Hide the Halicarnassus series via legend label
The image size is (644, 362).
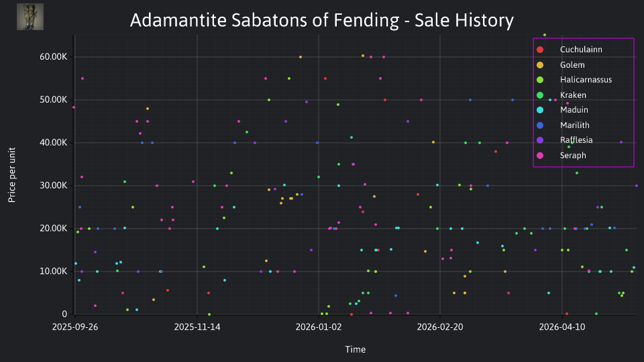click(x=586, y=80)
